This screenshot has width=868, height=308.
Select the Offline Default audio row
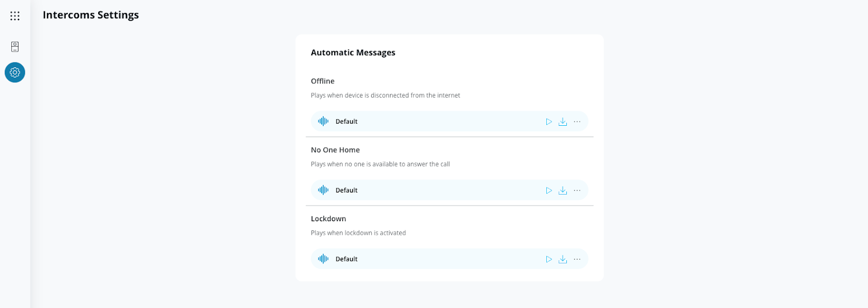434,121
